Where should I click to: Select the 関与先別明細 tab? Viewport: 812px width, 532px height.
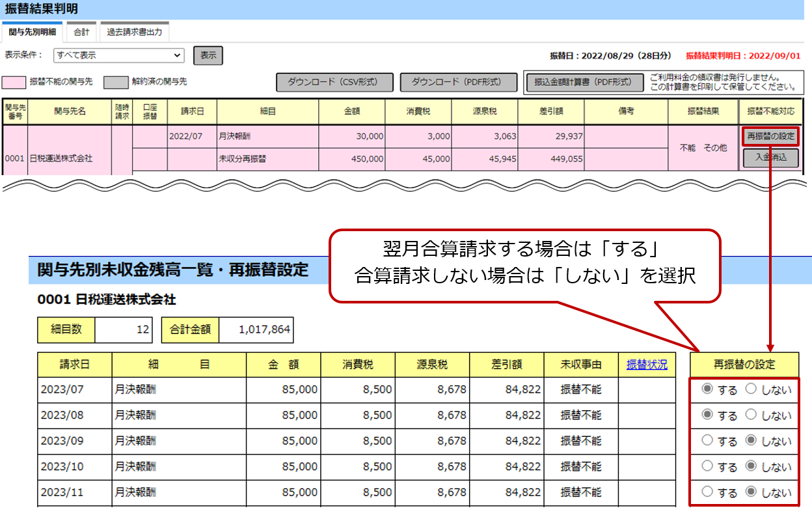[32, 32]
